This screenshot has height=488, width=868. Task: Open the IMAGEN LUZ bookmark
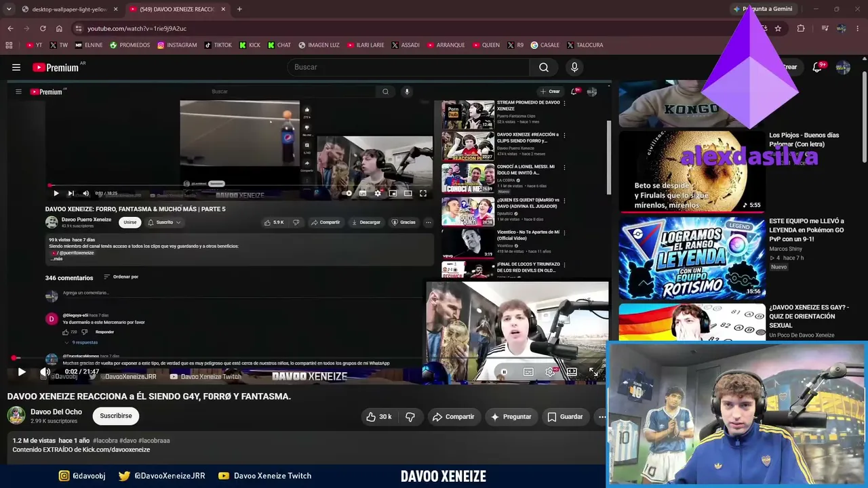[x=319, y=45]
